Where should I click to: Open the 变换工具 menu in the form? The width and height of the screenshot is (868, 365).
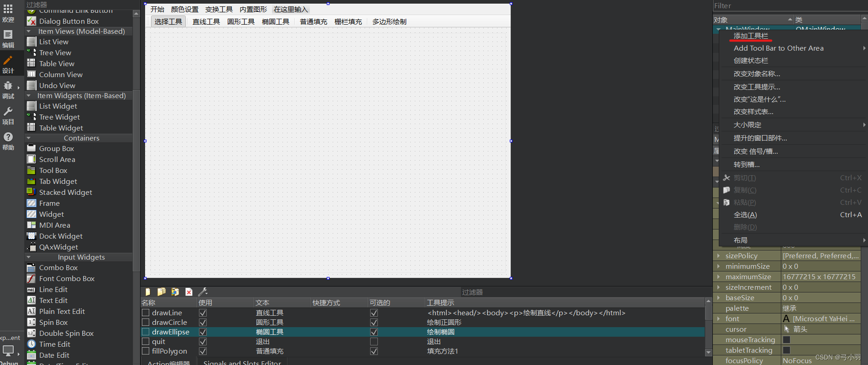pyautogui.click(x=219, y=9)
